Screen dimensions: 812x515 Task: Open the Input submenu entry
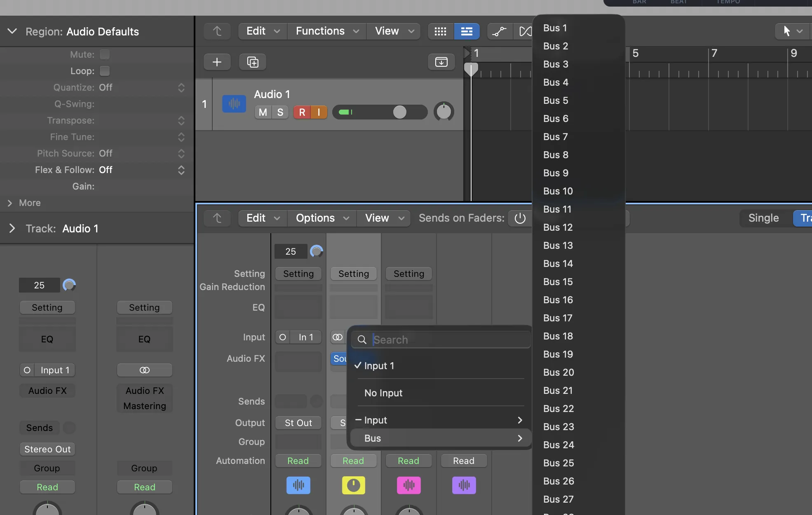[440, 420]
